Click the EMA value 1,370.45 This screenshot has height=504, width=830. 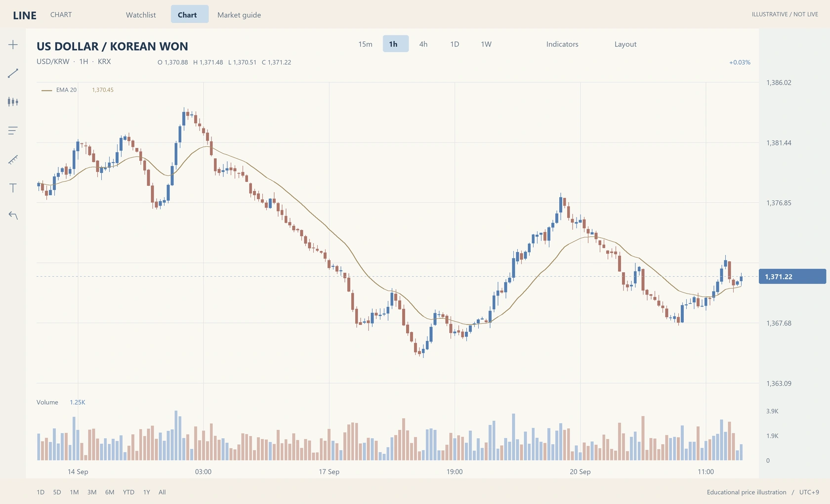coord(103,90)
